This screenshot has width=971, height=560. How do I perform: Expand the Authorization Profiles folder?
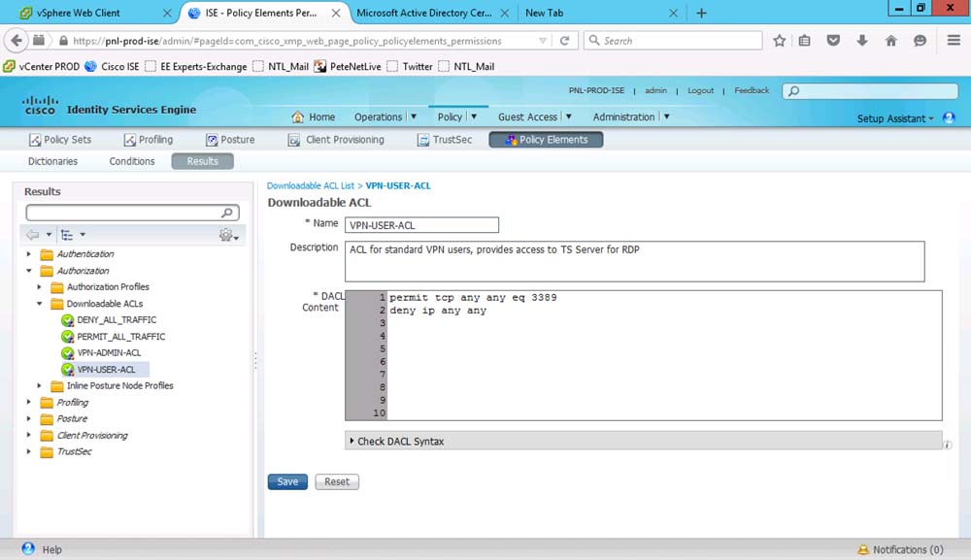click(x=39, y=287)
